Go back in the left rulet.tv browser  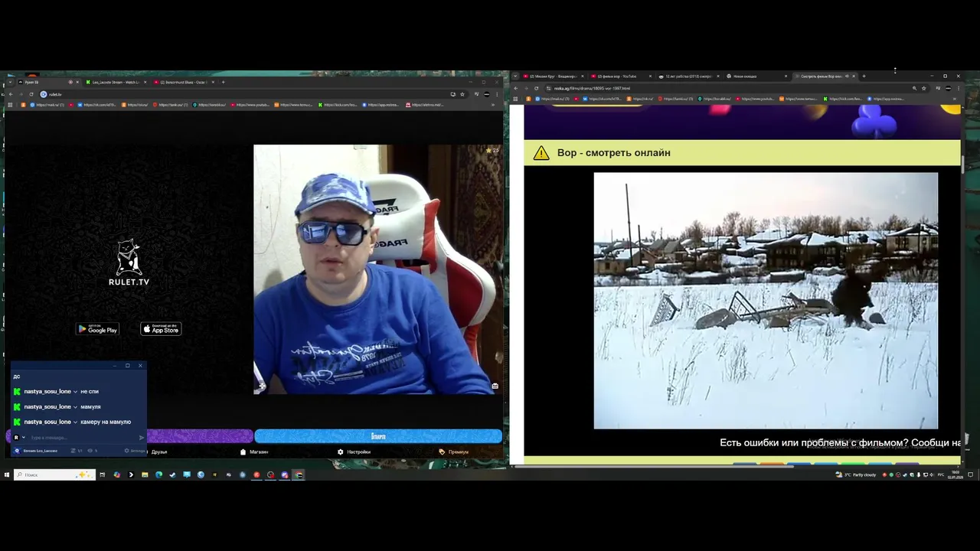10,94
